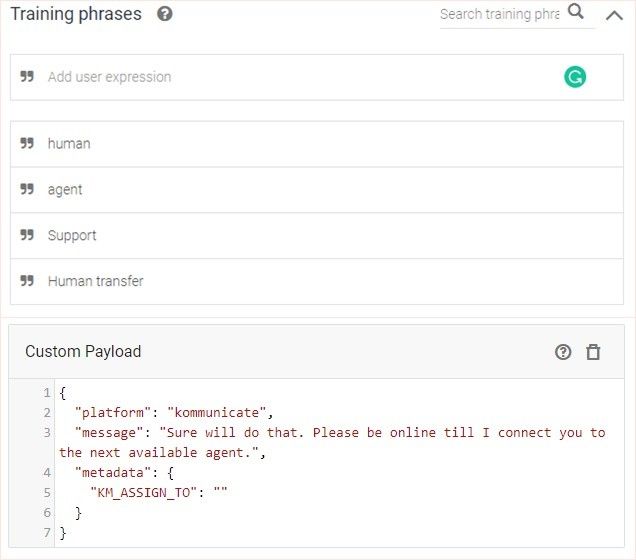Click quote icon next to human phrase
Screen dimensions: 636x560
coord(27,143)
